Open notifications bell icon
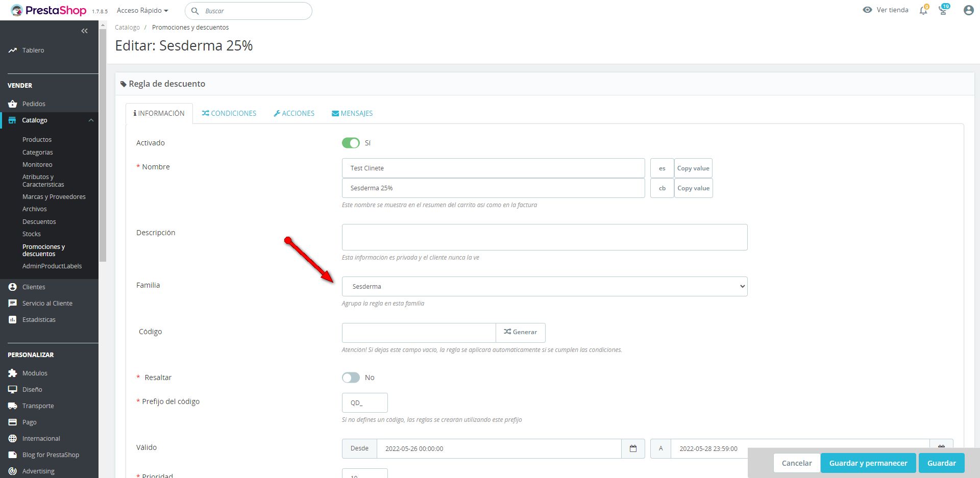Image resolution: width=980 pixels, height=478 pixels. 923,10
